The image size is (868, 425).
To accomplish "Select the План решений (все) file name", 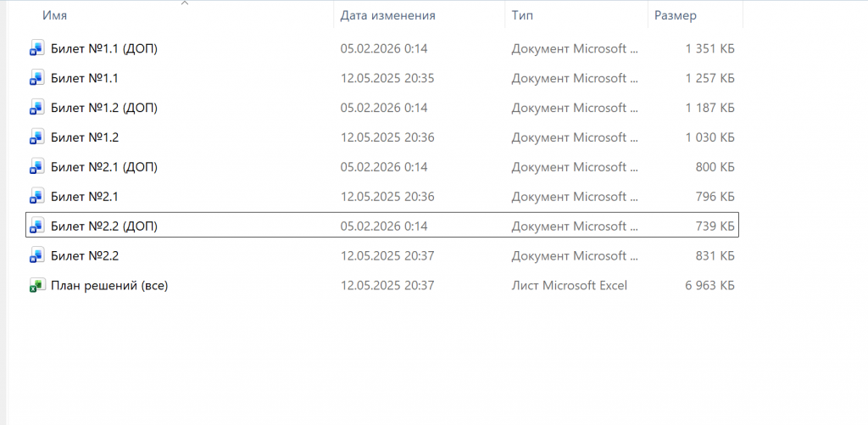I will point(109,286).
